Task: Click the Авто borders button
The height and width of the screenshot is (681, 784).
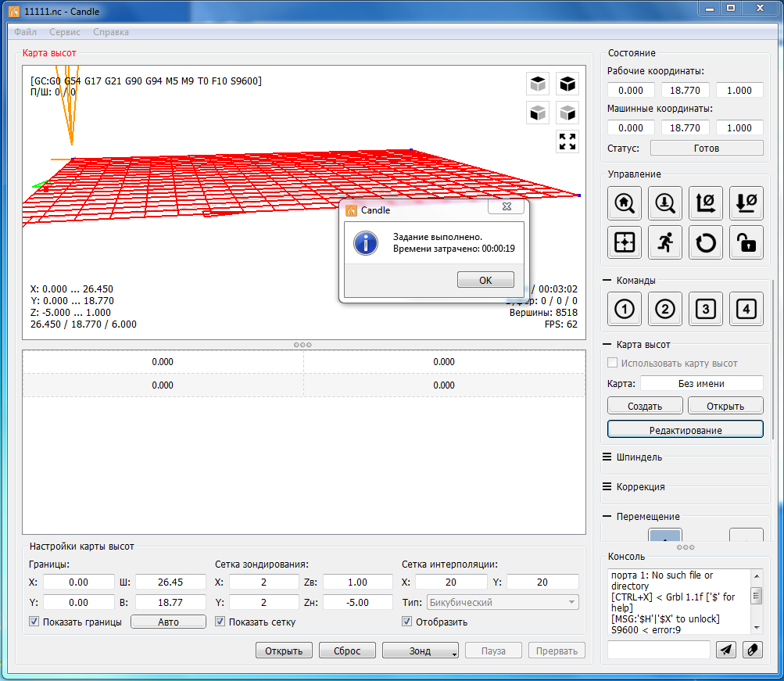Action: [168, 622]
